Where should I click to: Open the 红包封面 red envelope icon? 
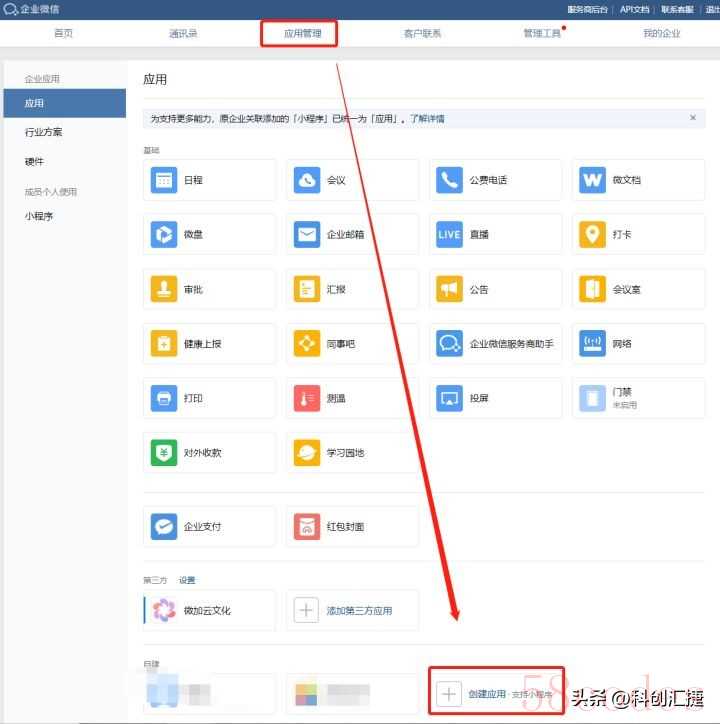coord(307,526)
